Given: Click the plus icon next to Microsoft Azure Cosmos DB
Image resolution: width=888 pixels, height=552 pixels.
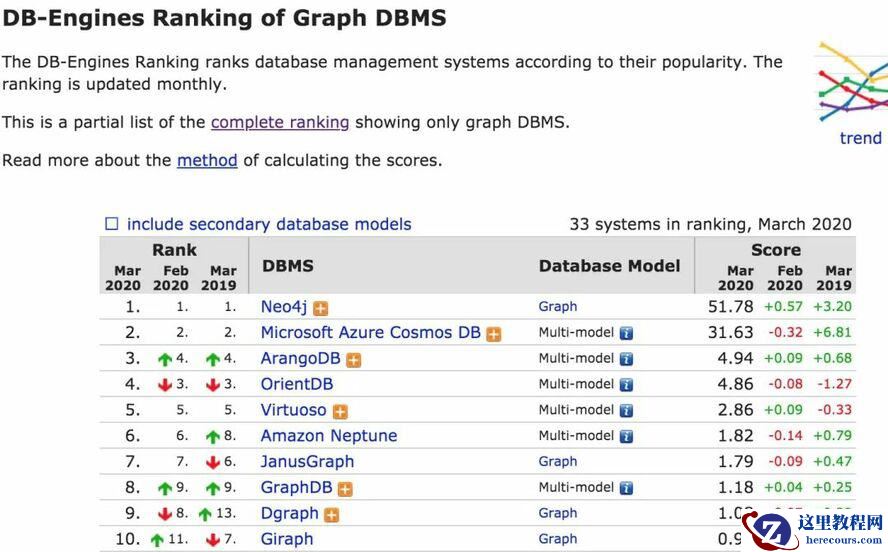Looking at the screenshot, I should coord(494,334).
